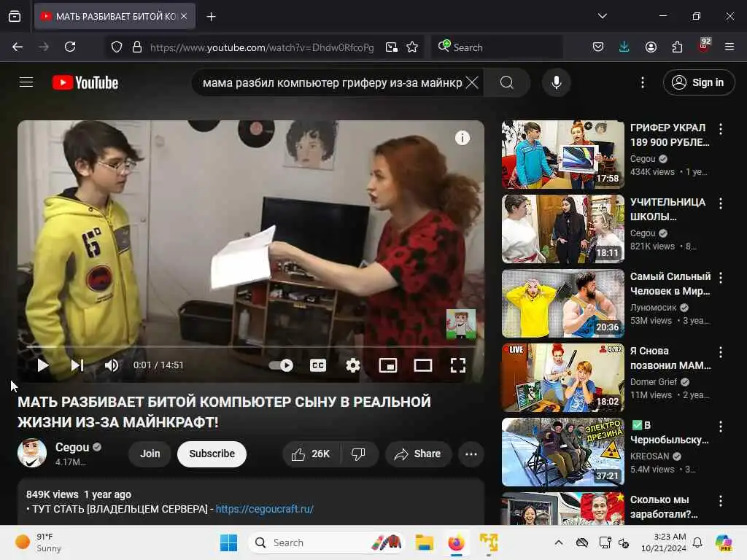Save to Pocket icon
The width and height of the screenshot is (747, 560).
[598, 47]
